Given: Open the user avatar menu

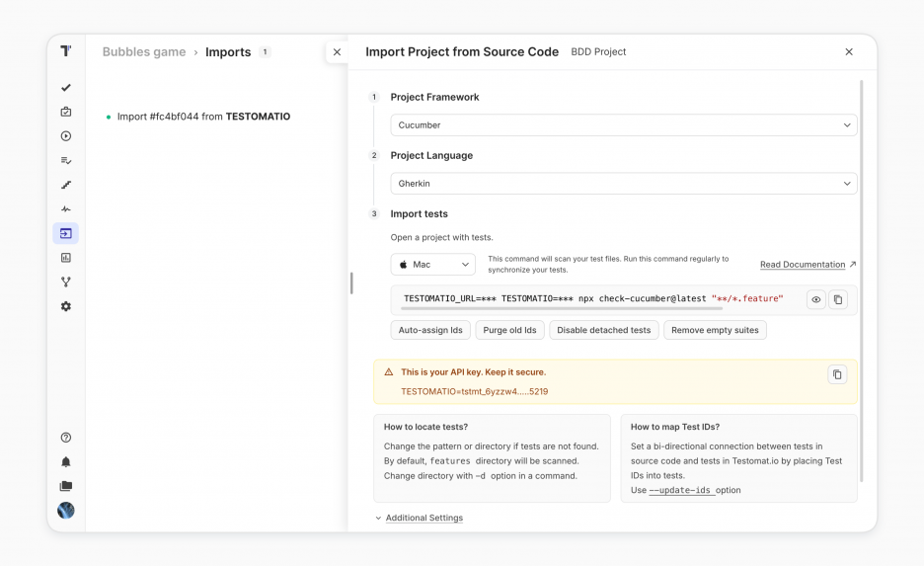Looking at the screenshot, I should 66,510.
